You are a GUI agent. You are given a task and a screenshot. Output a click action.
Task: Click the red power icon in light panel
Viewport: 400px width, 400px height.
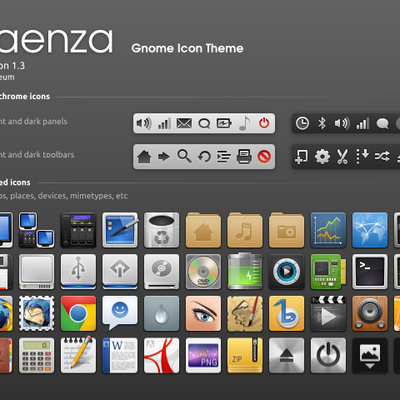pos(264,123)
